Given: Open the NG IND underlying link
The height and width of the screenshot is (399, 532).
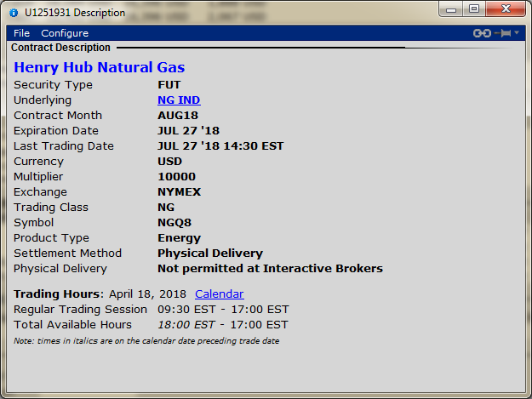Looking at the screenshot, I should point(179,100).
